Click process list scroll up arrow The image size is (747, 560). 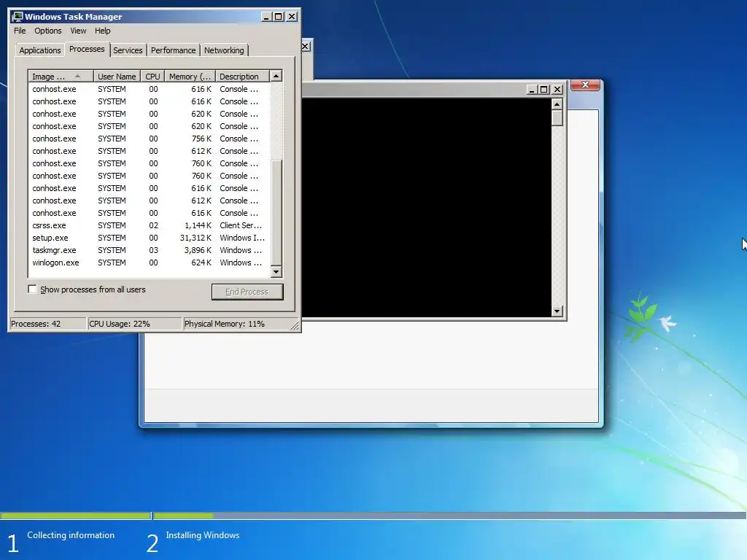click(x=276, y=76)
